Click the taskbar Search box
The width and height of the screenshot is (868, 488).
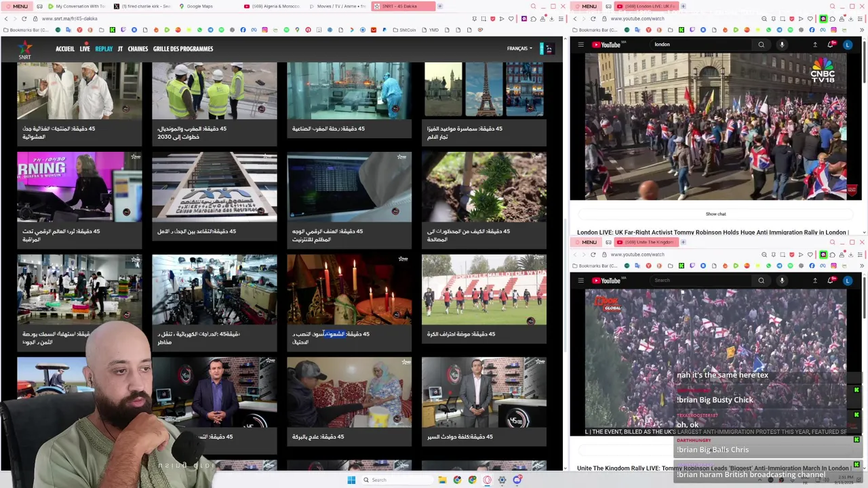click(x=397, y=480)
